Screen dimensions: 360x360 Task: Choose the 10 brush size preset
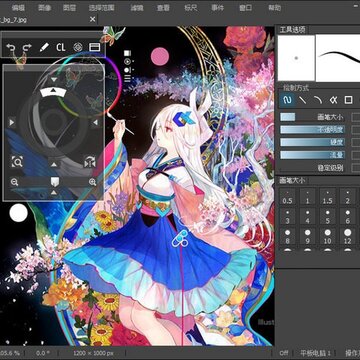pos(327,237)
